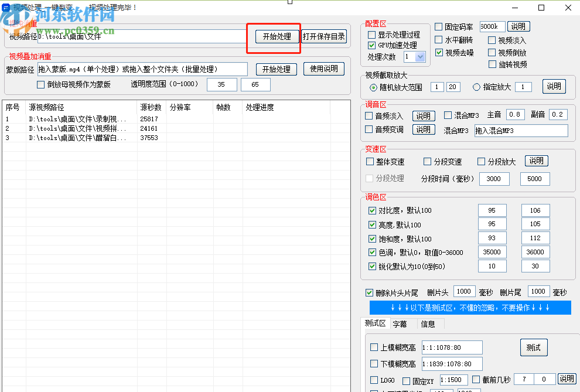The height and width of the screenshot is (392, 580).
Task: Click 使用说明 in the overlay section
Action: click(x=324, y=69)
